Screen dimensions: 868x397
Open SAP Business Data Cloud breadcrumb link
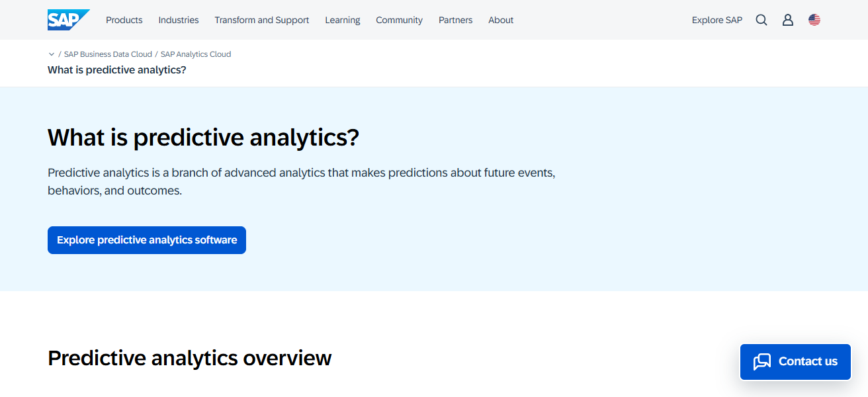pyautogui.click(x=108, y=54)
